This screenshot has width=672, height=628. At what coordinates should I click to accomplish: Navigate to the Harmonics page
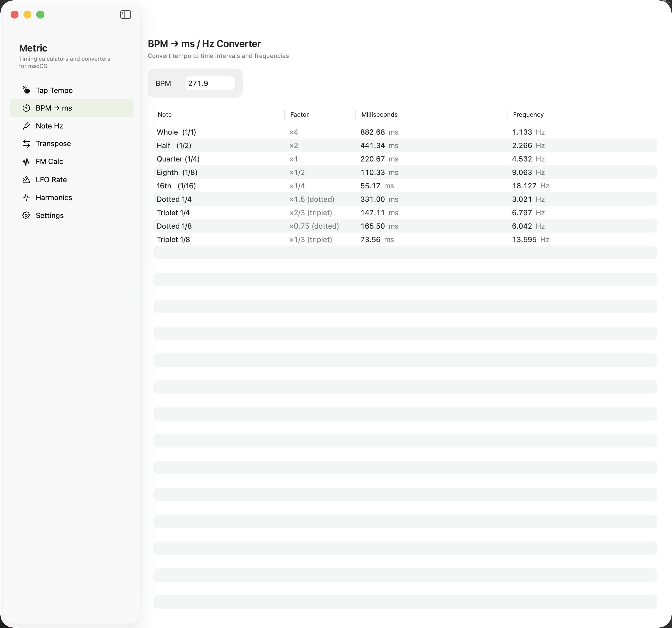pos(54,197)
